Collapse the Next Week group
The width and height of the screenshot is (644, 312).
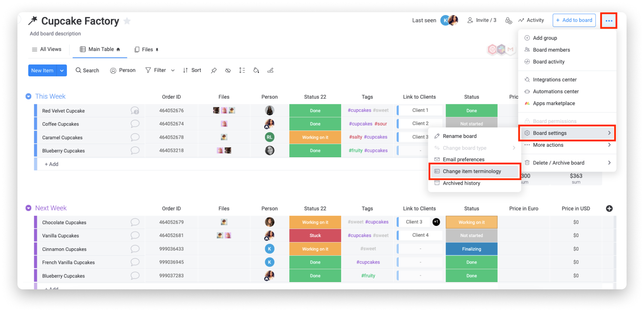29,208
